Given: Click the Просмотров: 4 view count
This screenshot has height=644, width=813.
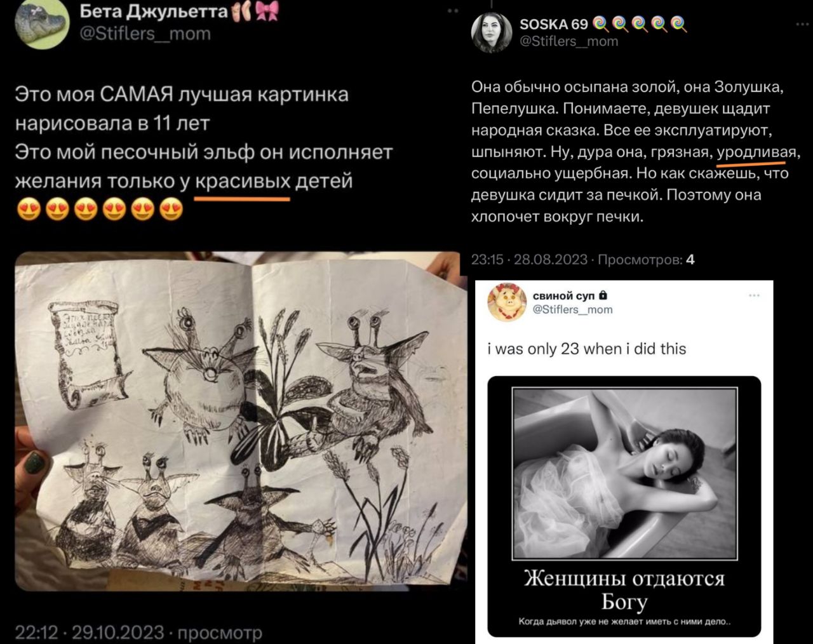Looking at the screenshot, I should click(x=646, y=259).
